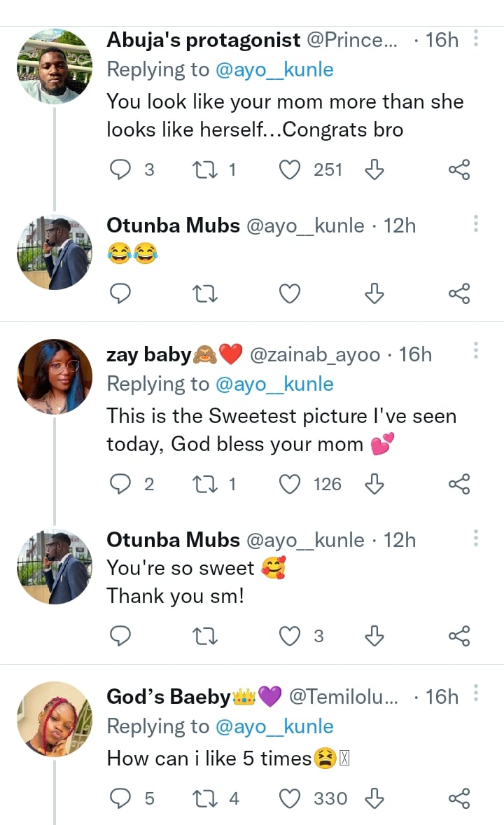Image resolution: width=504 pixels, height=825 pixels.
Task: Reply to zay baby's comment
Action: coord(121,484)
